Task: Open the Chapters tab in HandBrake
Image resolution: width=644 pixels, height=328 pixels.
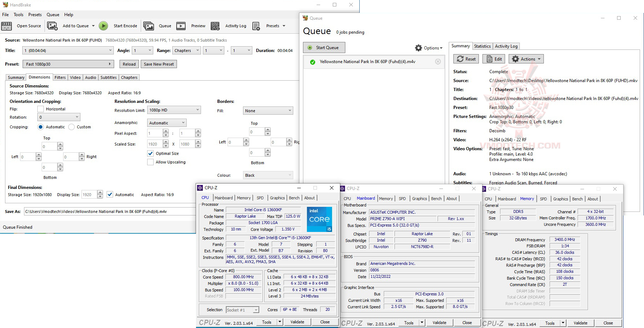Action: (129, 77)
